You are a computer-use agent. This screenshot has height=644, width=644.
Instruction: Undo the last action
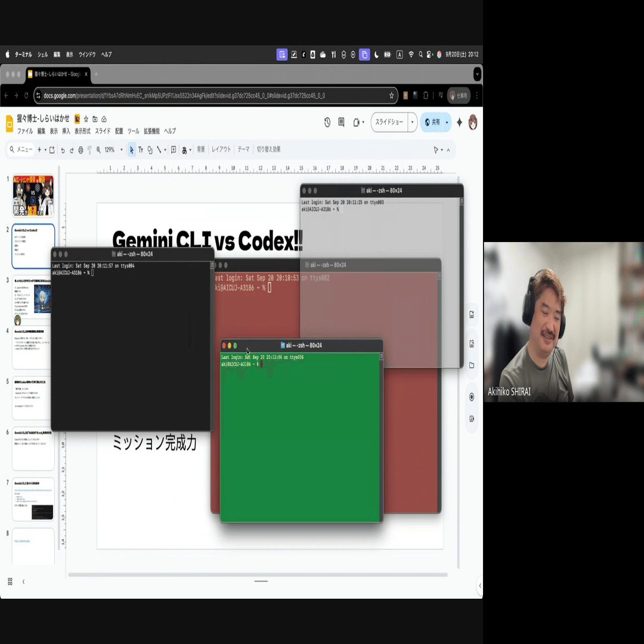(x=63, y=150)
